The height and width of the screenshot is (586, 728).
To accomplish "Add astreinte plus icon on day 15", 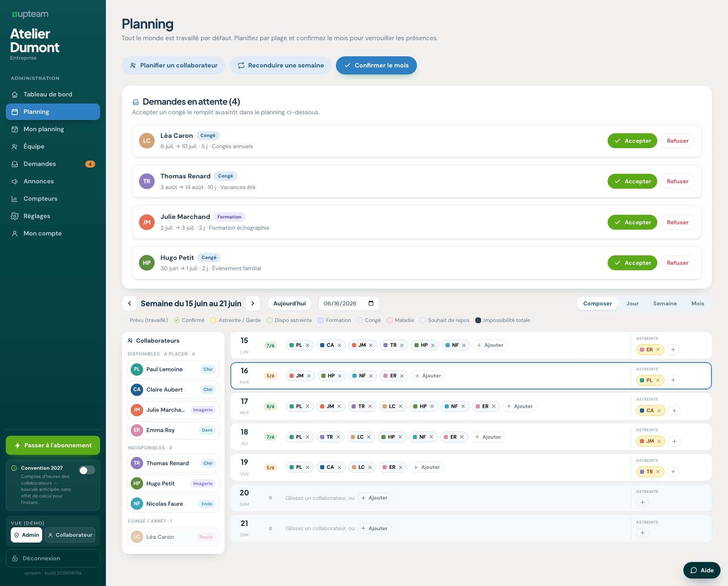I will tap(673, 350).
